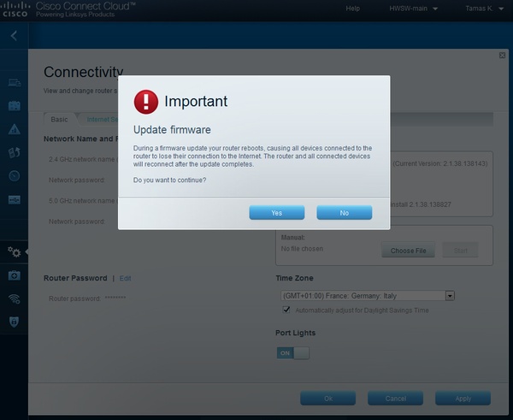The image size is (513, 420).
Task: Expand the Tamas K. account menu
Action: tap(484, 9)
